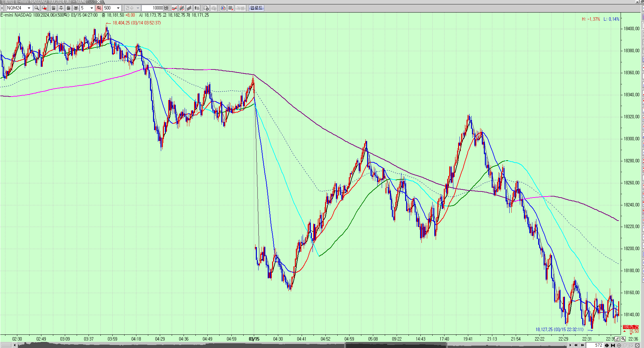644x348 pixels.
Task: Expand the tick count 500 dropdown
Action: pyautogui.click(x=118, y=8)
